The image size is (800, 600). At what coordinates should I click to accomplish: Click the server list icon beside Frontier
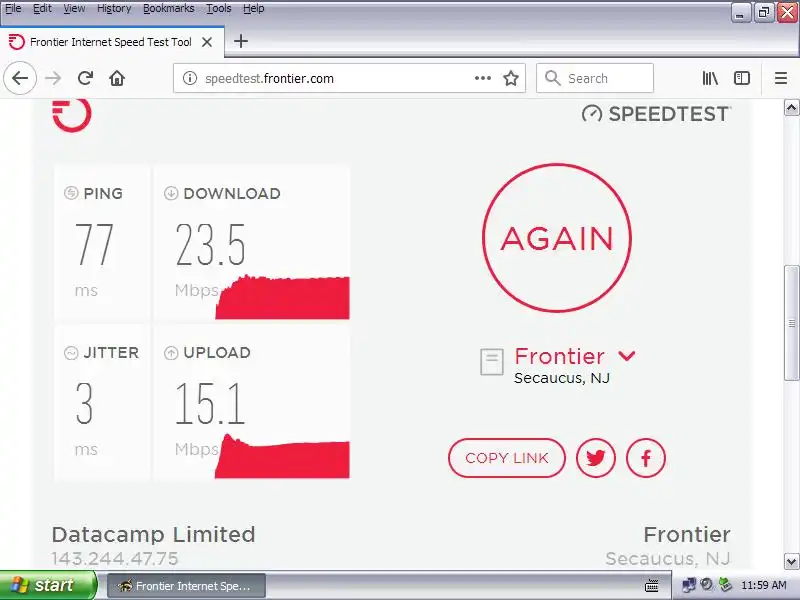pos(492,362)
